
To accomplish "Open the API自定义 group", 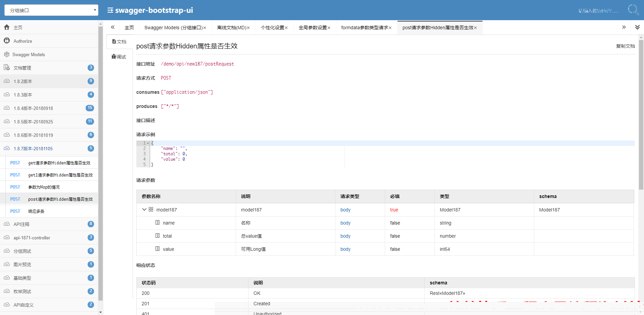I will (49, 305).
